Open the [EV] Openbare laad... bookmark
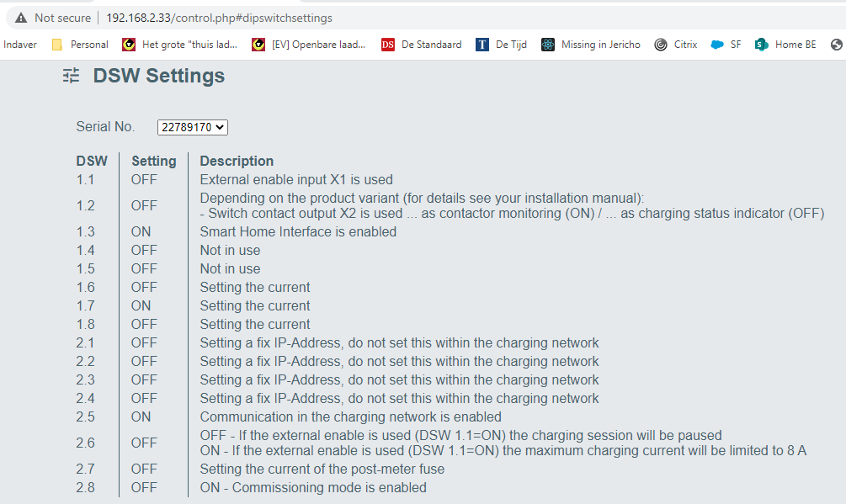846x504 pixels. (x=310, y=45)
